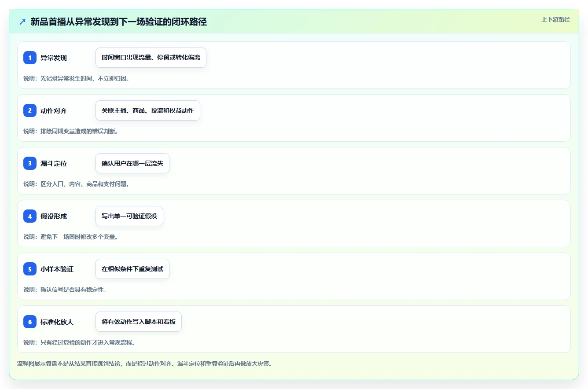Click the step number 6 badge
Image resolution: width=588 pixels, height=389 pixels.
pyautogui.click(x=30, y=322)
